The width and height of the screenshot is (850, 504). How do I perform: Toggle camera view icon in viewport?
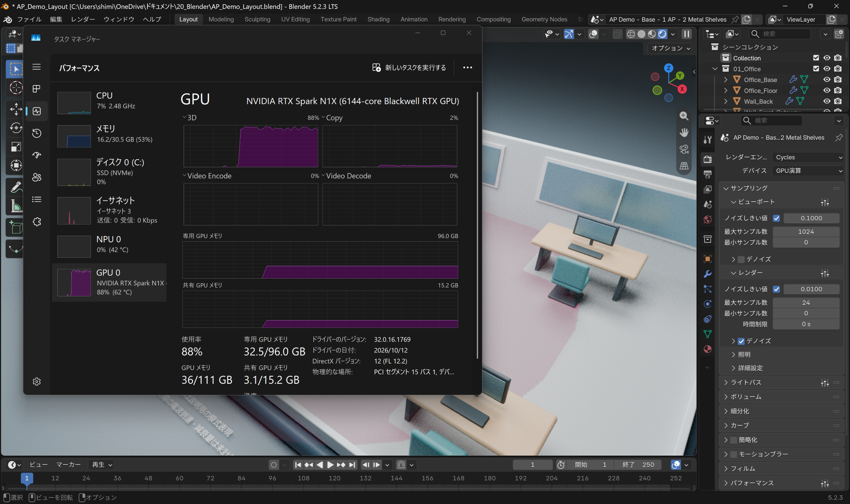click(684, 149)
